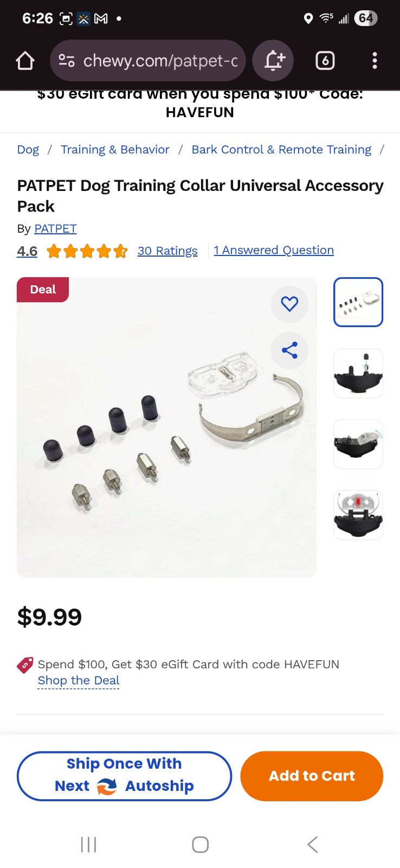400x868 pixels.
Task: Tap the notification bell with plus
Action: coord(274,61)
